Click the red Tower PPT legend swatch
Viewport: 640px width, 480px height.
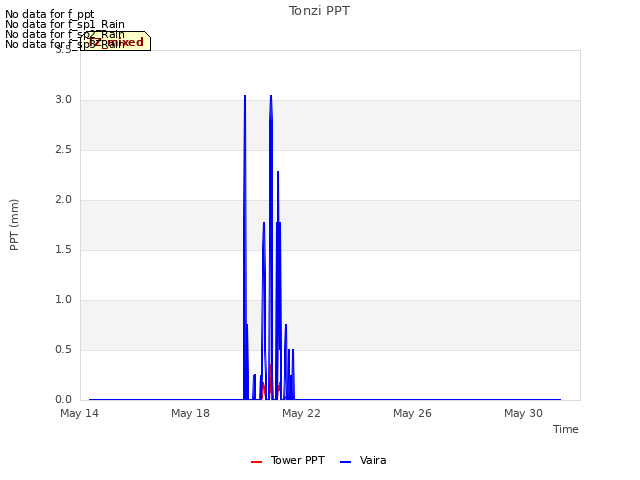pyautogui.click(x=256, y=462)
